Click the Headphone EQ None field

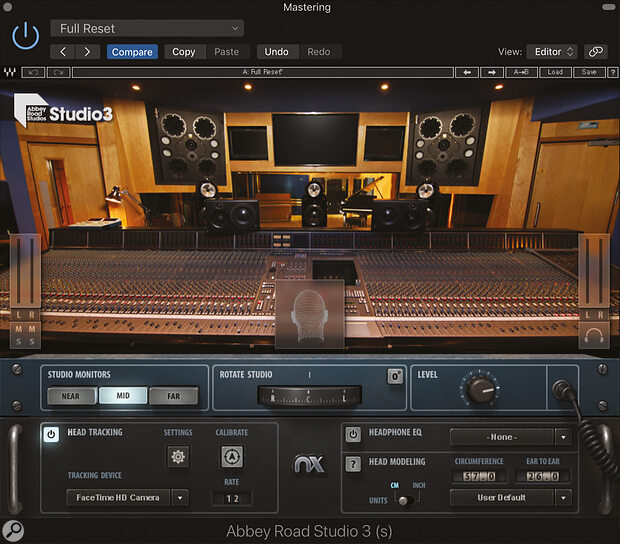(x=501, y=437)
